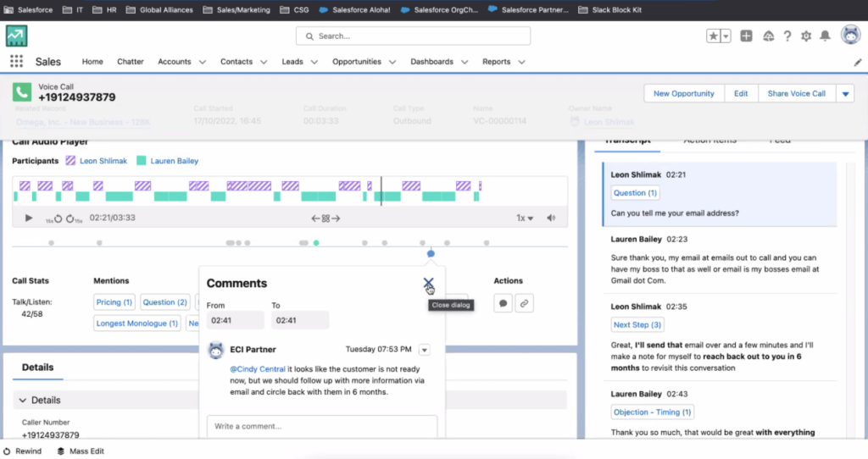The width and height of the screenshot is (868, 459).
Task: Mute the audio player volume speaker
Action: [552, 218]
